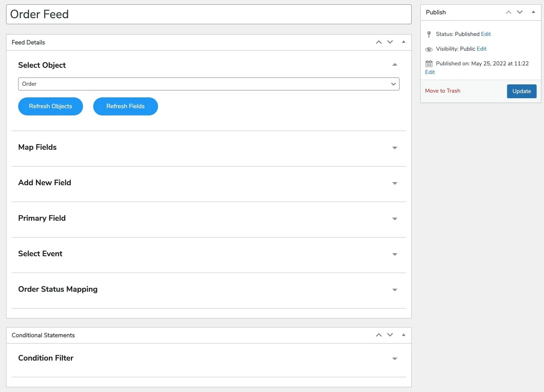Image resolution: width=544 pixels, height=392 pixels.
Task: Expand the Add New Field section
Action: (x=394, y=183)
